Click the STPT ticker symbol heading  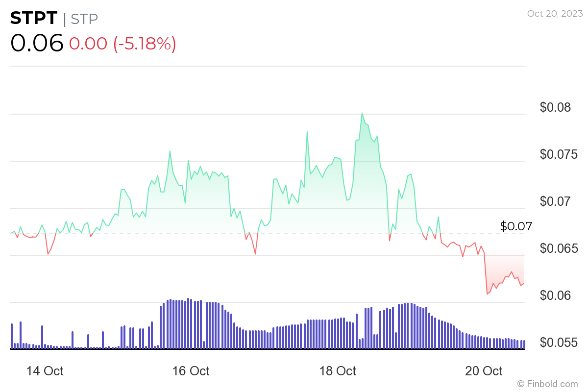[x=33, y=19]
